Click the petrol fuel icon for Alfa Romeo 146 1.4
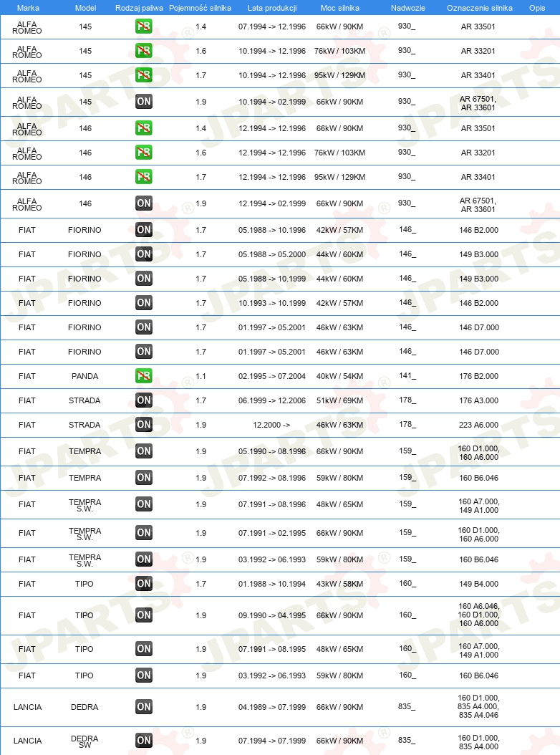The width and height of the screenshot is (560, 755). click(x=143, y=128)
